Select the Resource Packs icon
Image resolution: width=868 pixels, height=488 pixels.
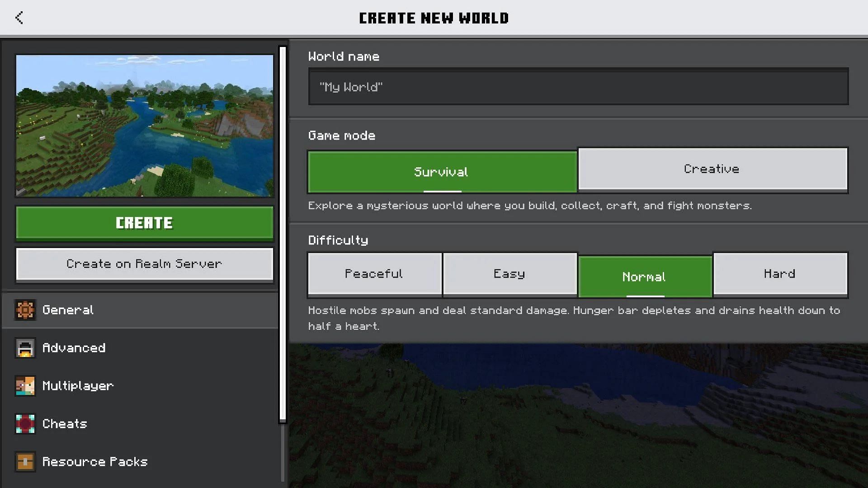point(25,462)
